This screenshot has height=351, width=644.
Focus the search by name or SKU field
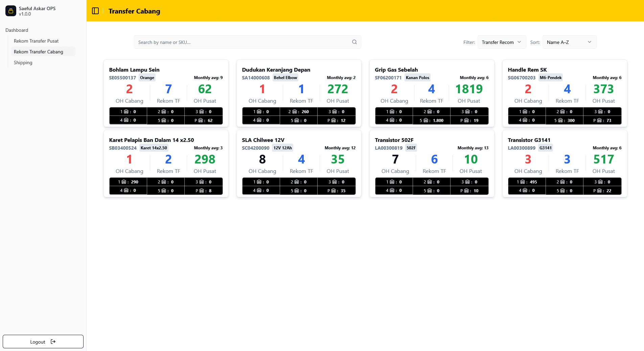(244, 42)
